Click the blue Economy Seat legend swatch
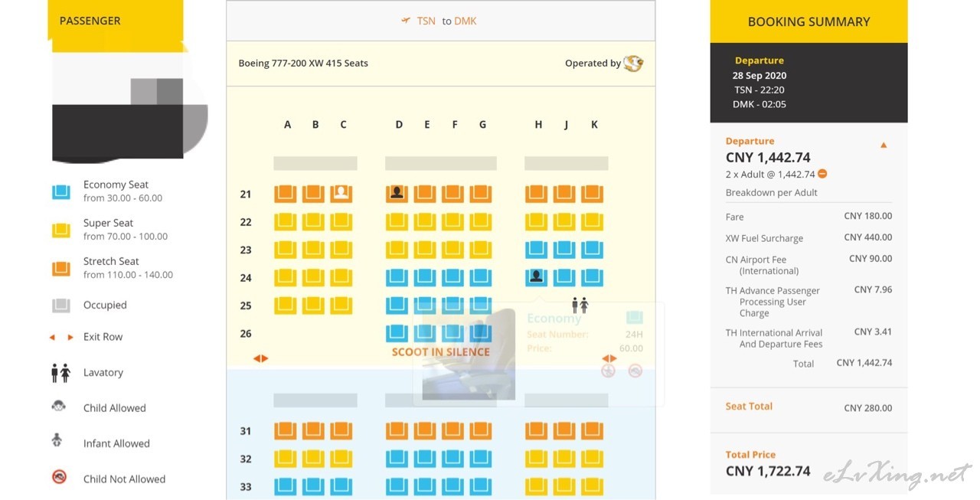The image size is (980, 500). coord(61,191)
